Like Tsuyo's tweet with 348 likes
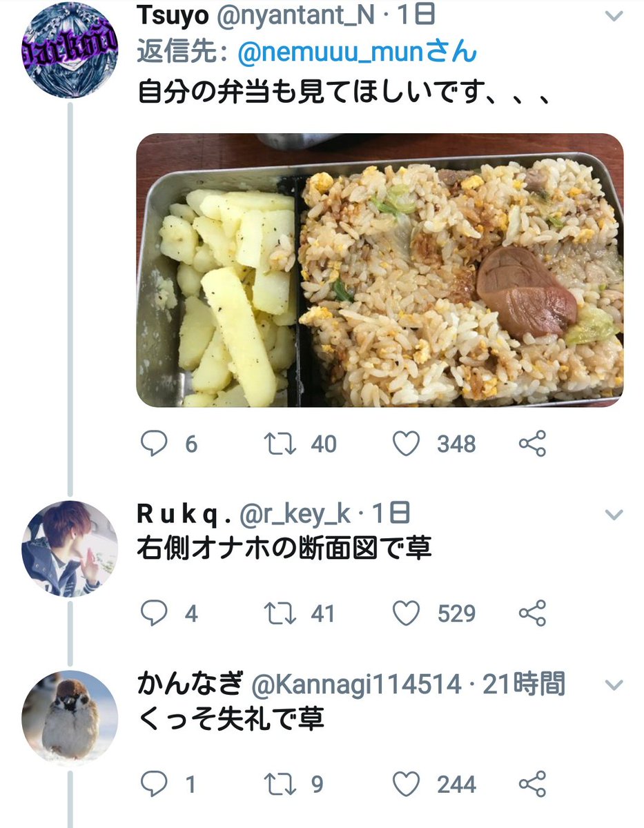Viewport: 644px width, 828px height. coord(406,444)
